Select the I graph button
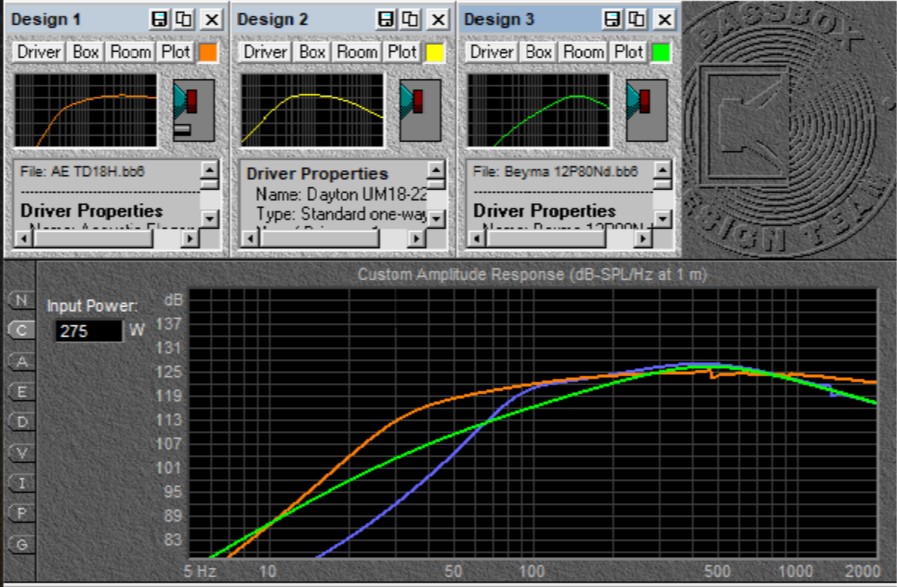Screen dimensions: 897x587 (x=22, y=483)
